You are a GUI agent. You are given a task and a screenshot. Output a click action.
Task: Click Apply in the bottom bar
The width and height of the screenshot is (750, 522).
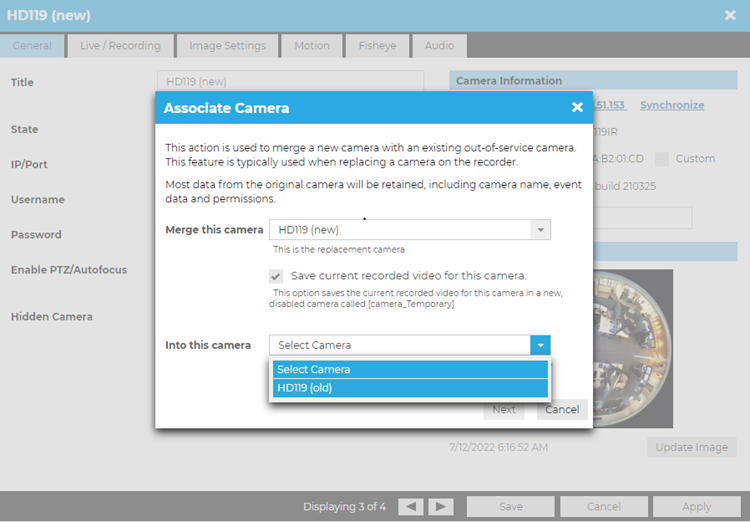pyautogui.click(x=696, y=506)
